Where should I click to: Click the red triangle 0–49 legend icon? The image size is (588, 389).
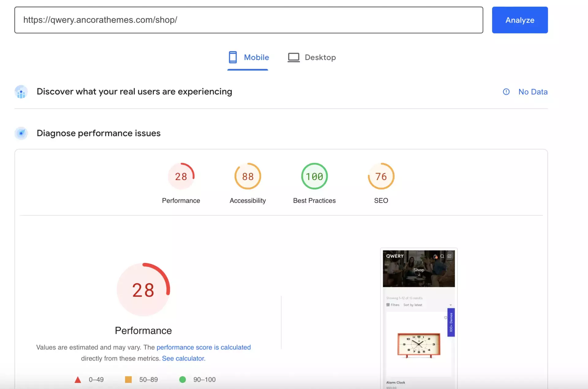point(78,380)
